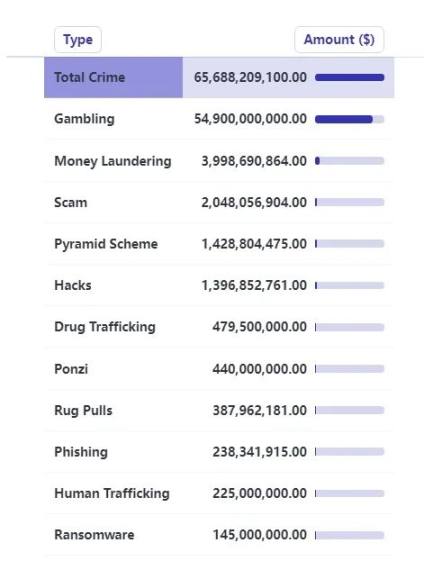The image size is (424, 579).
Task: Click the Human Trafficking row label
Action: pyautogui.click(x=112, y=493)
